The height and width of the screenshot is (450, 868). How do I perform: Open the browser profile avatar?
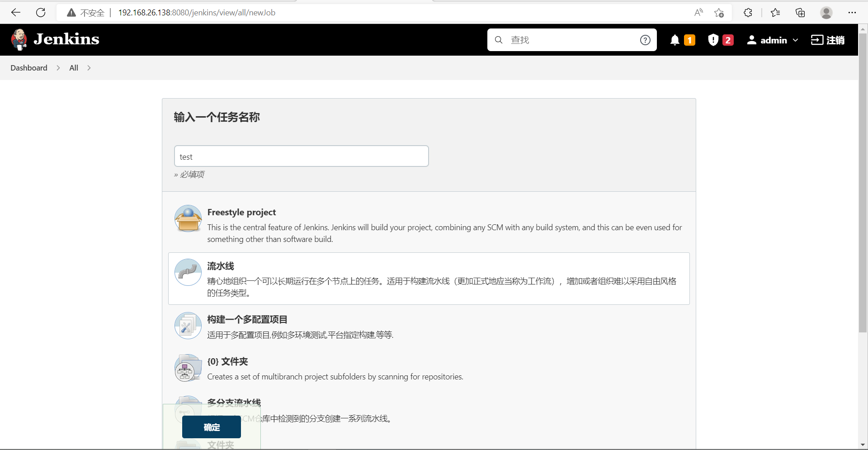(826, 13)
